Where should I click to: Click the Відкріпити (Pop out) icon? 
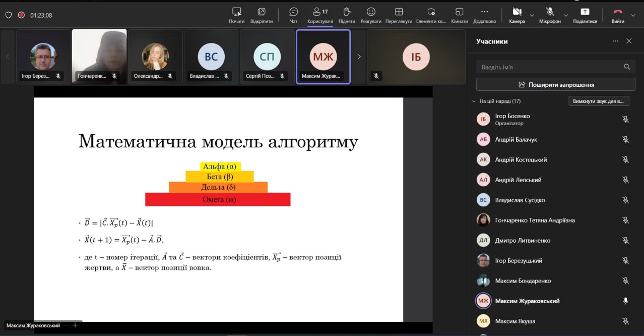262,12
